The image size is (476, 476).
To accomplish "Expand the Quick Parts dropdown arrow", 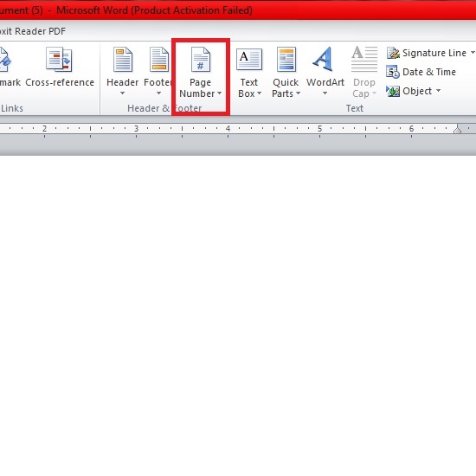I will click(298, 93).
